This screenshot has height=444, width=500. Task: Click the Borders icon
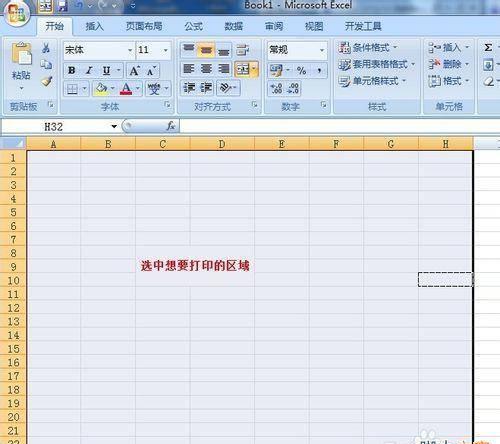click(72, 89)
